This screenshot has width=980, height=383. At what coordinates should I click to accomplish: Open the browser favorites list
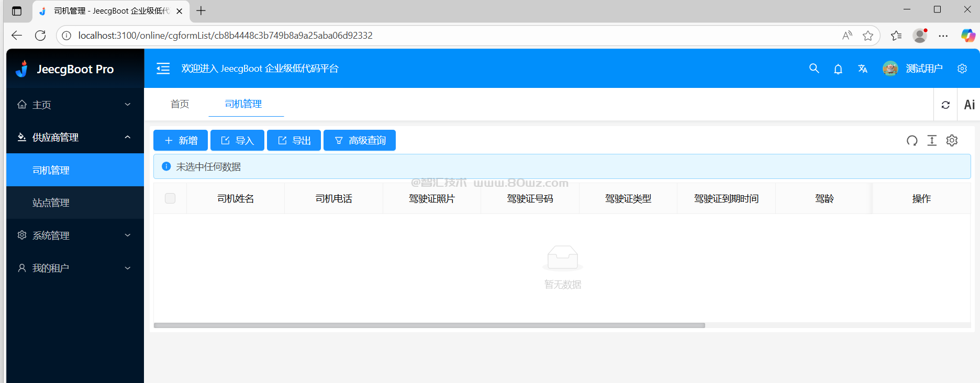896,36
